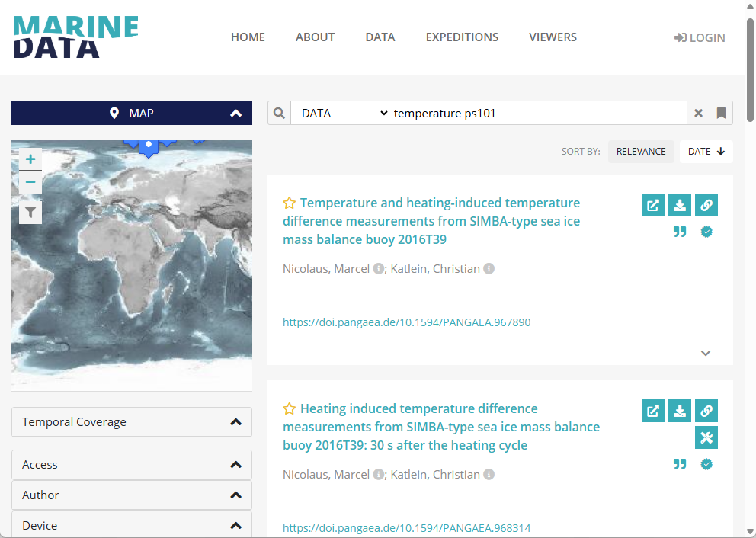The height and width of the screenshot is (538, 756).
Task: Star the first temperature dataset as favorite
Action: pyautogui.click(x=290, y=203)
